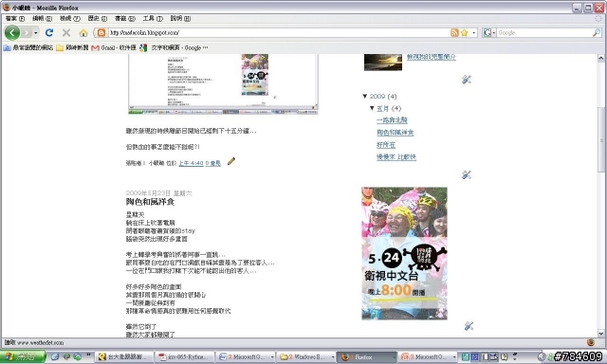Click the wrench icon below the profile section
Viewport: 607px width, 364px height.
[x=466, y=80]
